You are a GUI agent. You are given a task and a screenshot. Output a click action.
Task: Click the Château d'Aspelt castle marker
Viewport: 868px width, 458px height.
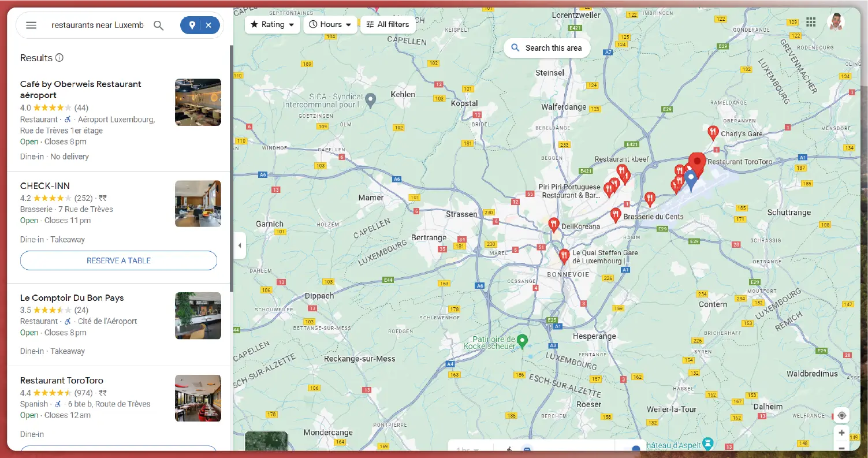click(x=709, y=444)
